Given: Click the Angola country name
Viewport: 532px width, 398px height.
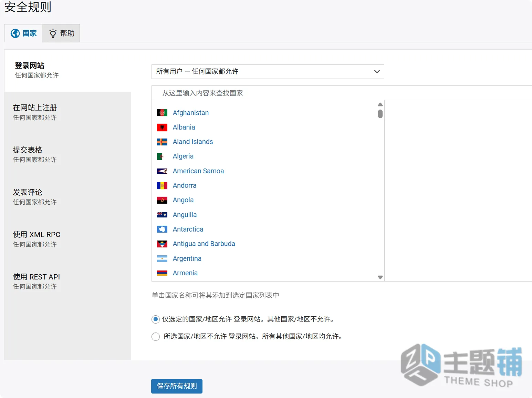Looking at the screenshot, I should pyautogui.click(x=183, y=200).
